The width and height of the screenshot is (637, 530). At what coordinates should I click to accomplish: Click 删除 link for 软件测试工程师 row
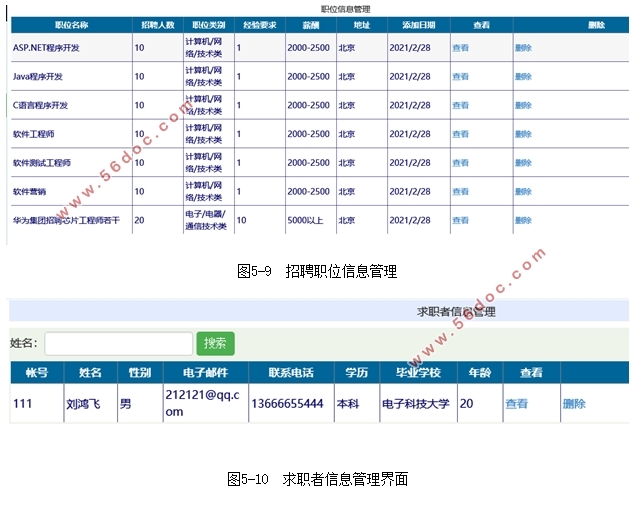[523, 163]
